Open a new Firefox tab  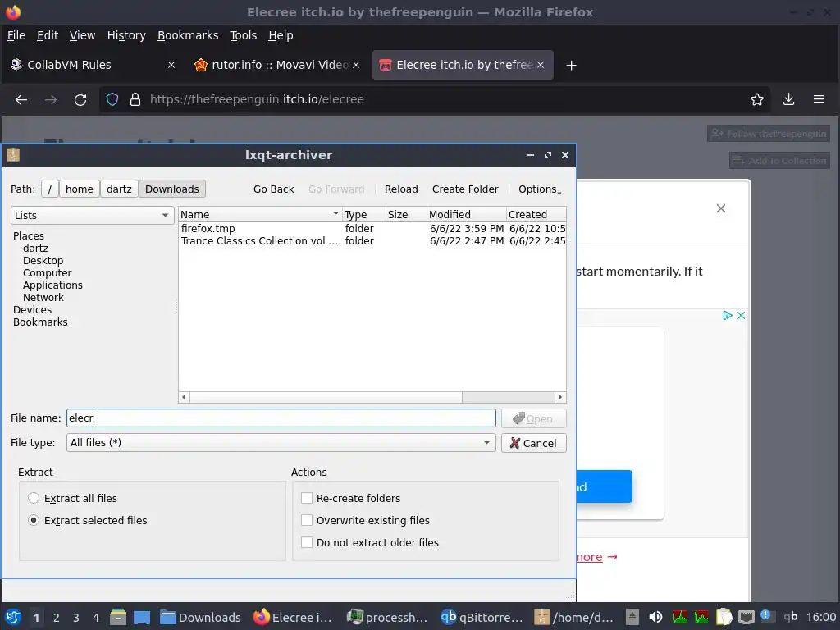coord(571,66)
